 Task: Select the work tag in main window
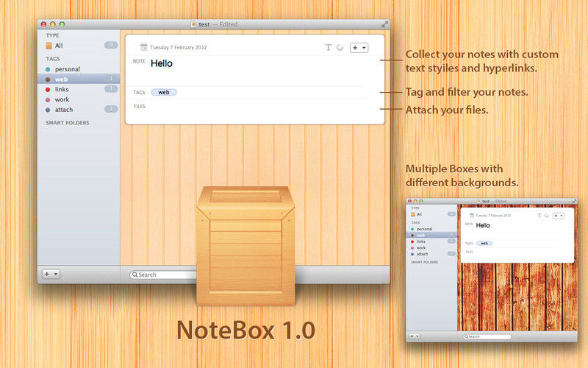coord(79,99)
